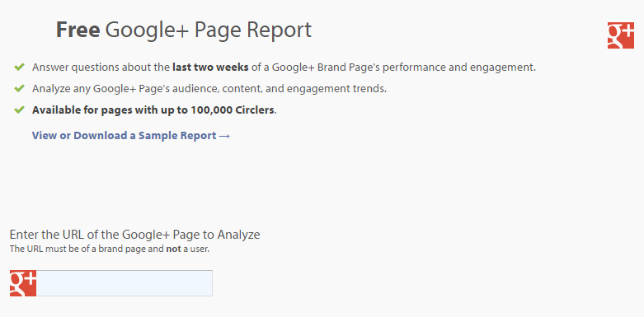644x317 pixels.
Task: Select the bold 'last two weeks' text
Action: (210, 67)
